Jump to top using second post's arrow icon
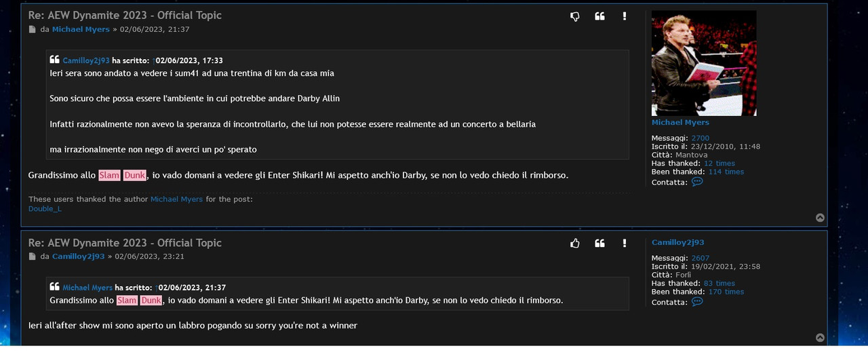This screenshot has height=363, width=868. pos(820,338)
